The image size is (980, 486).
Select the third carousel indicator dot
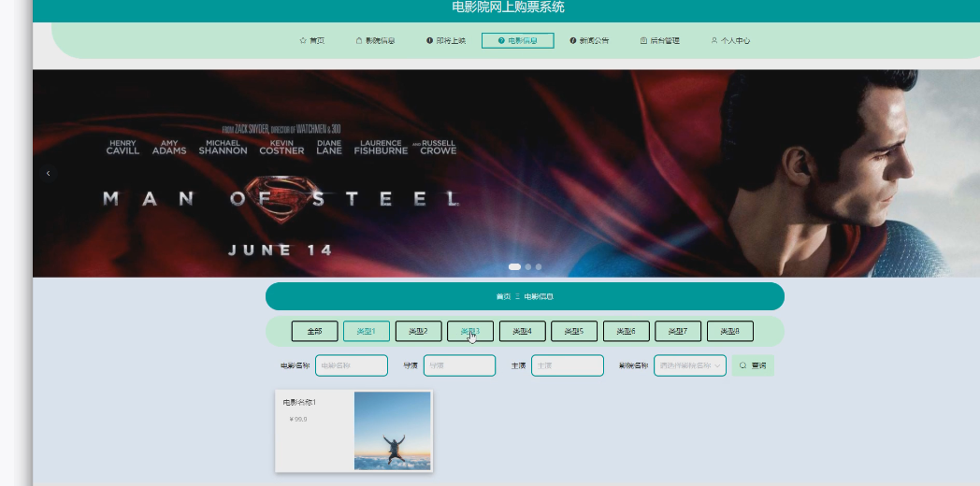click(x=538, y=266)
